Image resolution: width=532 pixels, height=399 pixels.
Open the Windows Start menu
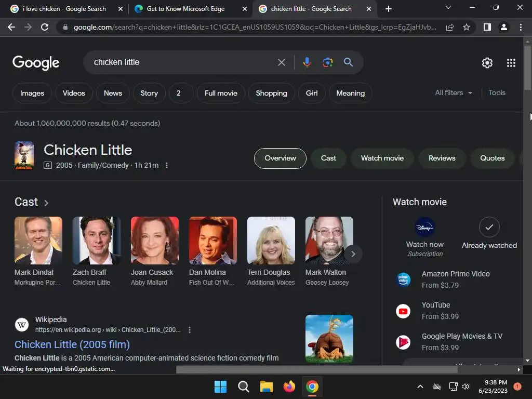220,387
